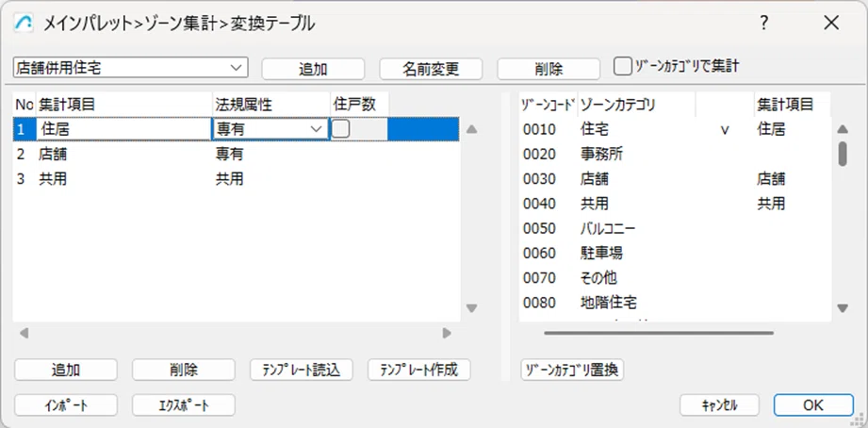Click the zone list scroll-up arrow
Viewport: 868px width, 428px height.
click(x=843, y=129)
